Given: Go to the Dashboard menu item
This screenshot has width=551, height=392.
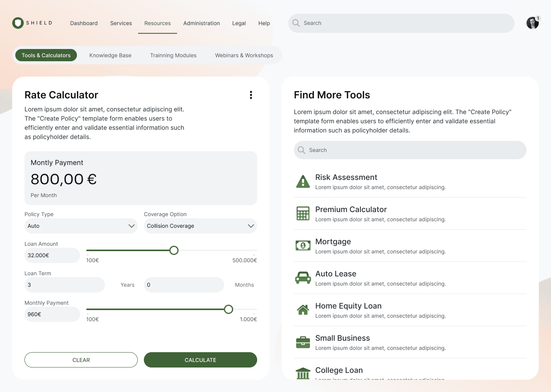Looking at the screenshot, I should (84, 23).
